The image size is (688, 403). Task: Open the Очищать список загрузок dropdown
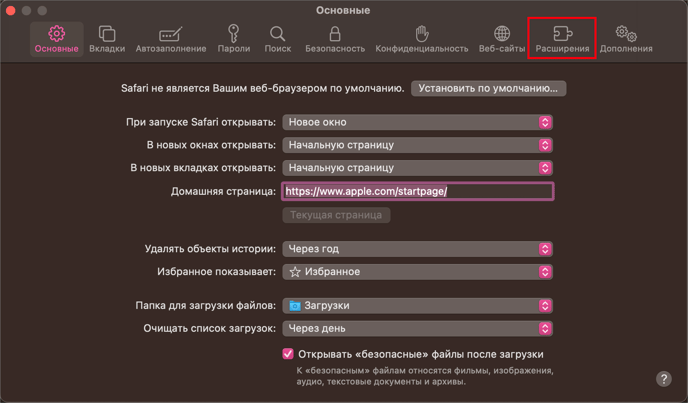[x=417, y=328]
